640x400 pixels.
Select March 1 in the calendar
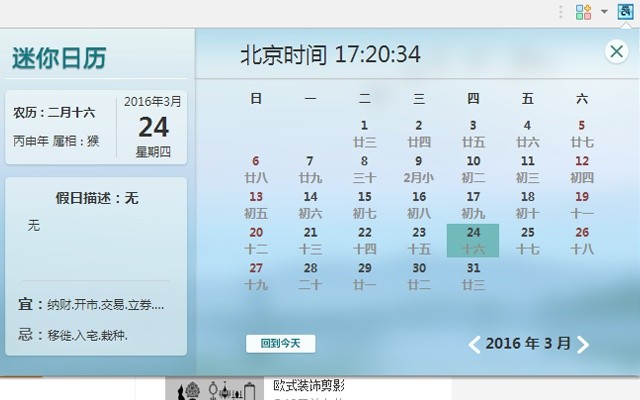[365, 133]
